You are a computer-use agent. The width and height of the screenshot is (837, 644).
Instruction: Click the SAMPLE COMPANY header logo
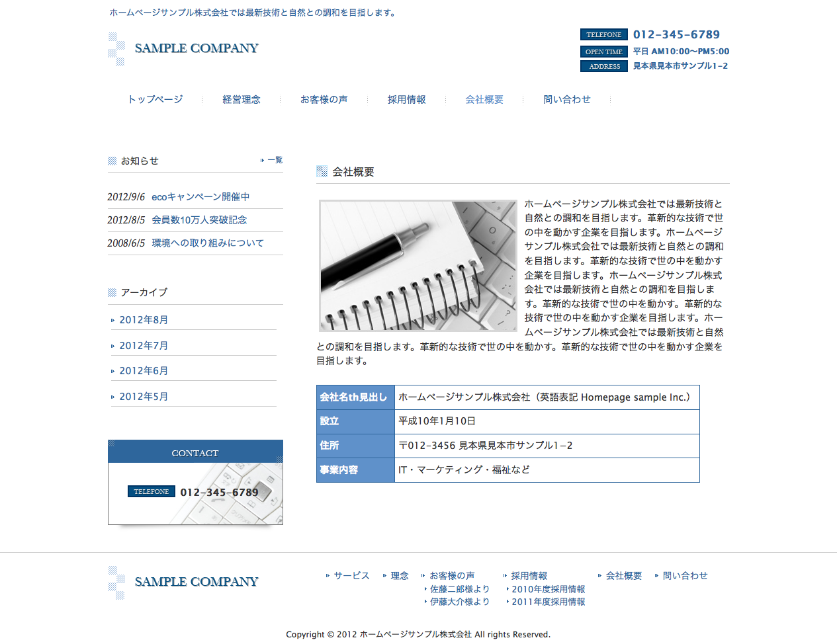click(183, 49)
